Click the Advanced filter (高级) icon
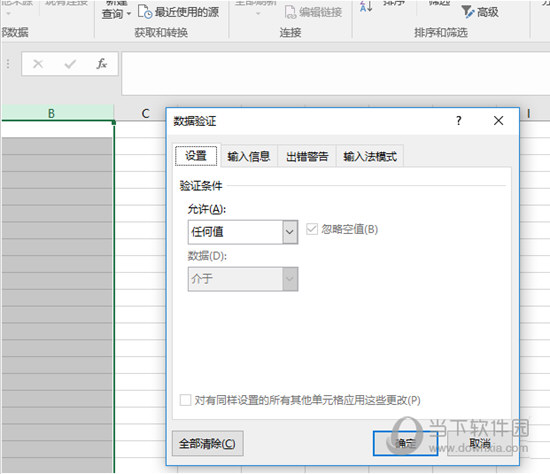 tap(468, 12)
